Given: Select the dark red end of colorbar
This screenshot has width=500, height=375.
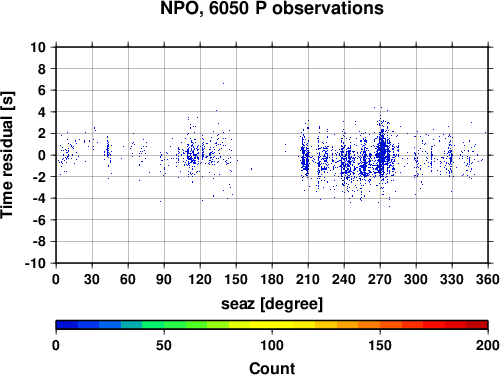Looking at the screenshot, I should coord(477,324).
